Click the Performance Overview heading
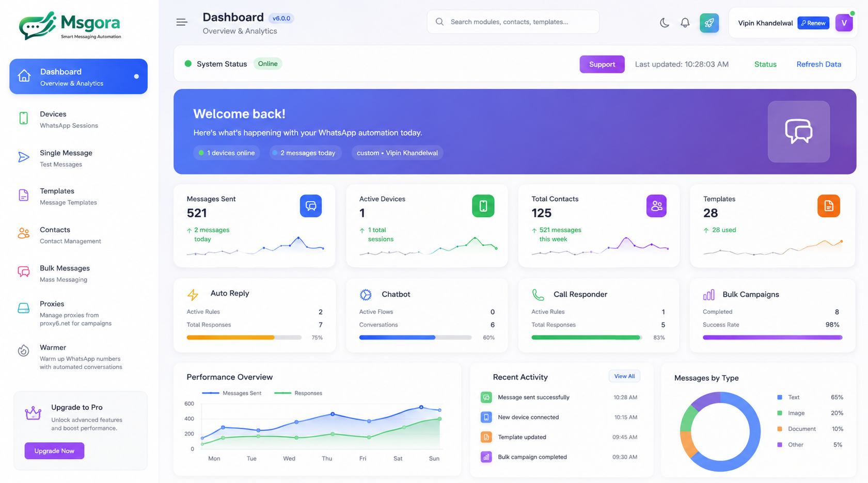This screenshot has width=868, height=483. [x=229, y=377]
